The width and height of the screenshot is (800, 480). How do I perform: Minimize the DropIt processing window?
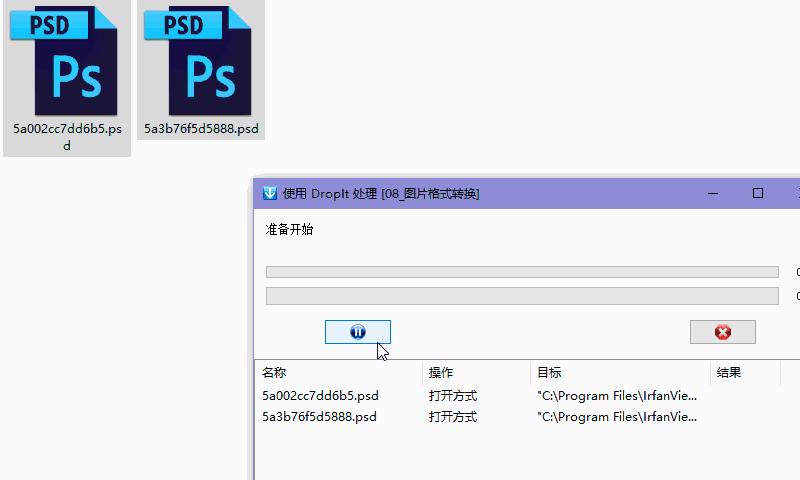713,193
